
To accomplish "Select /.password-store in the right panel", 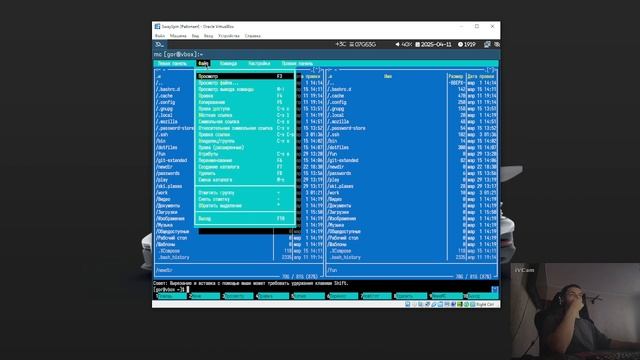I will 347,128.
